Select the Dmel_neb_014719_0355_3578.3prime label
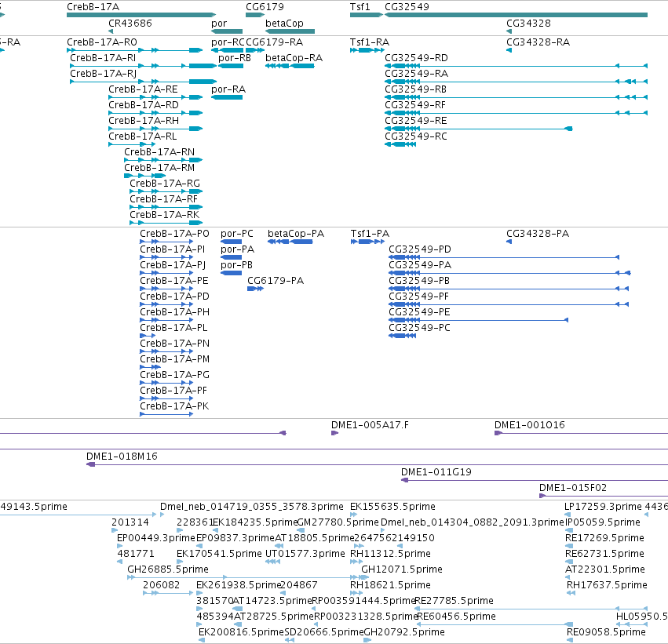 252,507
